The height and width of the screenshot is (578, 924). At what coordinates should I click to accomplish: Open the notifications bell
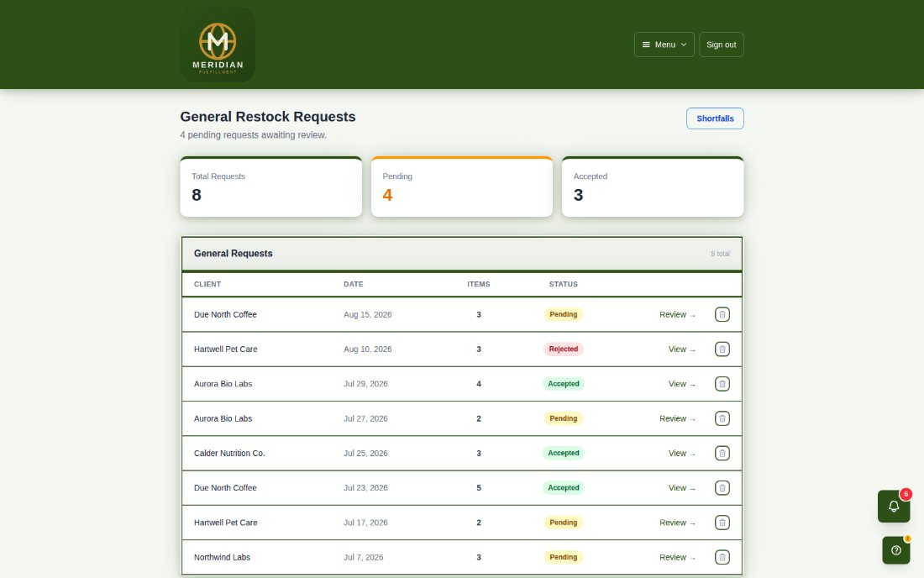(x=894, y=506)
